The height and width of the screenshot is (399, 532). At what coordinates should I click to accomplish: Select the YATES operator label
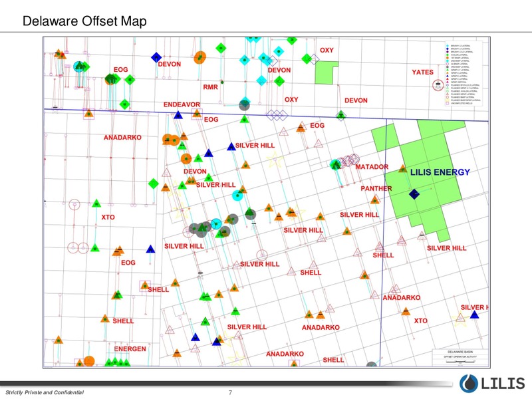coord(422,72)
